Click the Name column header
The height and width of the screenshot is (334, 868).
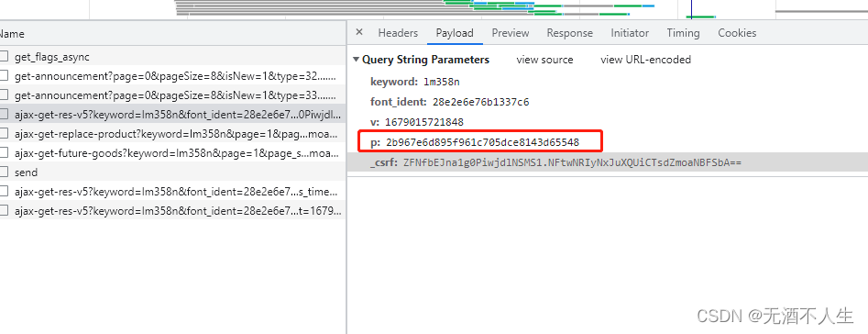(x=172, y=34)
